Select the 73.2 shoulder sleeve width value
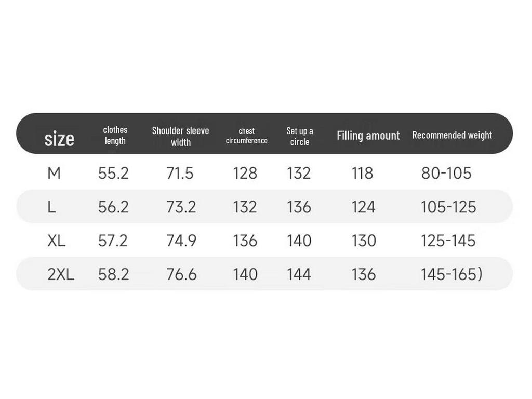This screenshot has width=532, height=399. [181, 207]
